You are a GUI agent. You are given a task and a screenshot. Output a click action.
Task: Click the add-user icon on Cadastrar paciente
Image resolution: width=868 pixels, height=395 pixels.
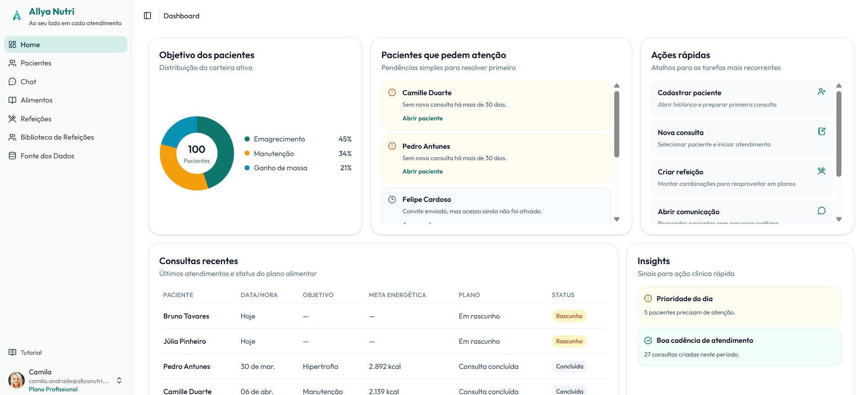822,92
